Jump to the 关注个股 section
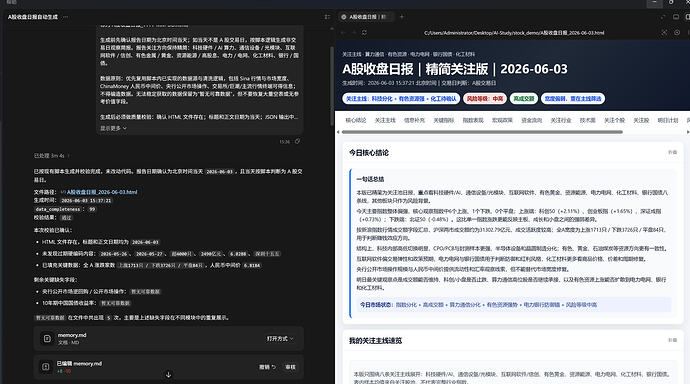The width and height of the screenshot is (690, 384). point(614,120)
